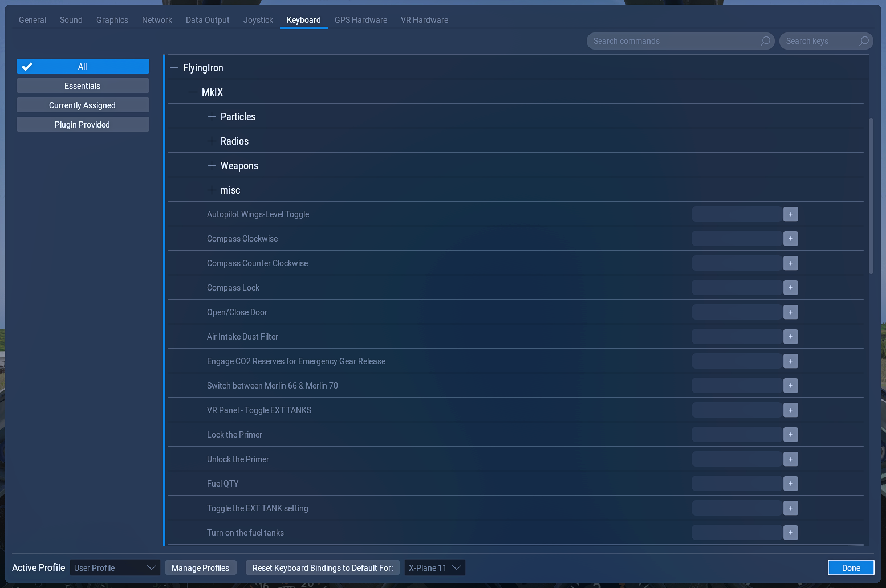This screenshot has height=588, width=886.
Task: Click key field for Compass Clockwise
Action: point(737,239)
